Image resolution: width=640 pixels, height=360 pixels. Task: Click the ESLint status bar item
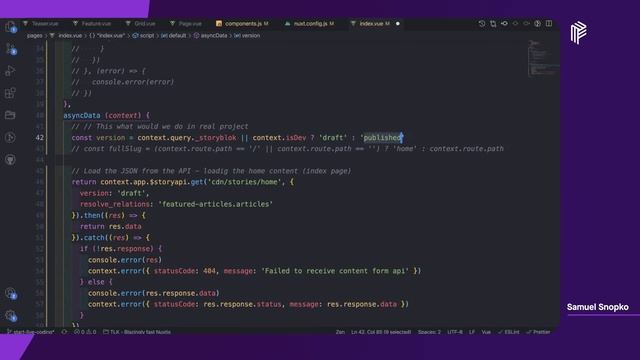coord(509,332)
